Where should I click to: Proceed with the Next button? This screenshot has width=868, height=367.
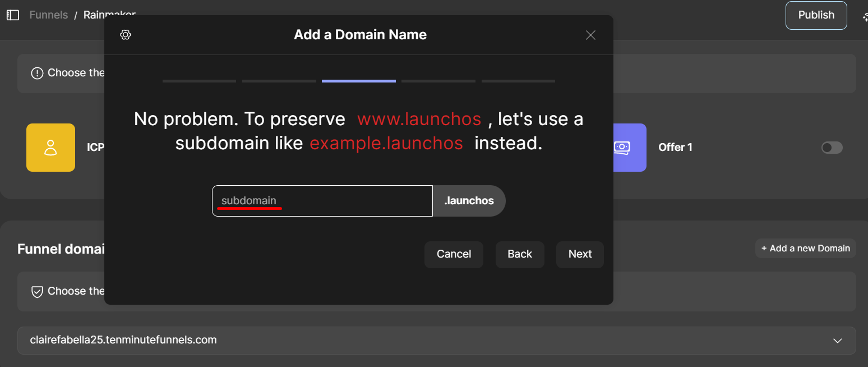pyautogui.click(x=580, y=254)
